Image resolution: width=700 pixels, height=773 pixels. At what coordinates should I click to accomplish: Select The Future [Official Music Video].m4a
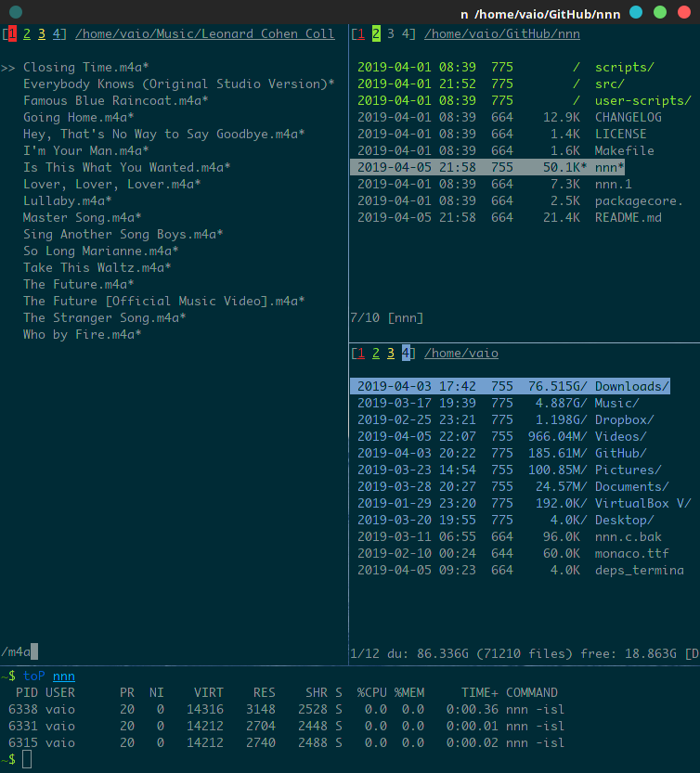click(163, 302)
